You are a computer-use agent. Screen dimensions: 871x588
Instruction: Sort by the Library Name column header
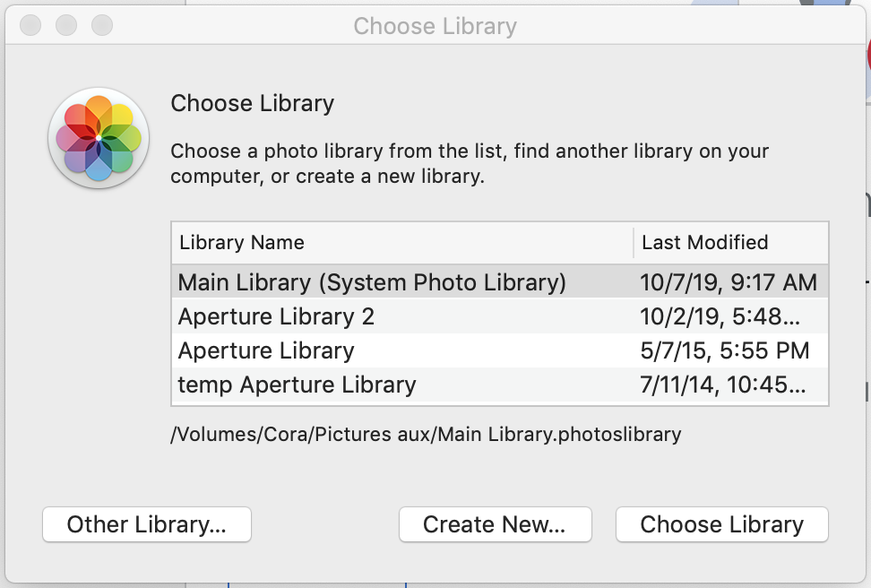(x=242, y=243)
